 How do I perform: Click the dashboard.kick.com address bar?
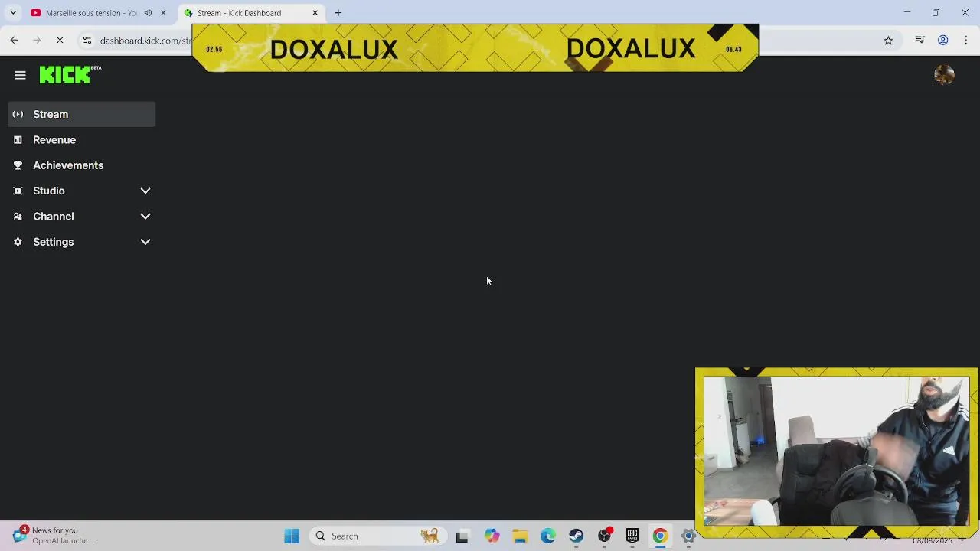145,41
